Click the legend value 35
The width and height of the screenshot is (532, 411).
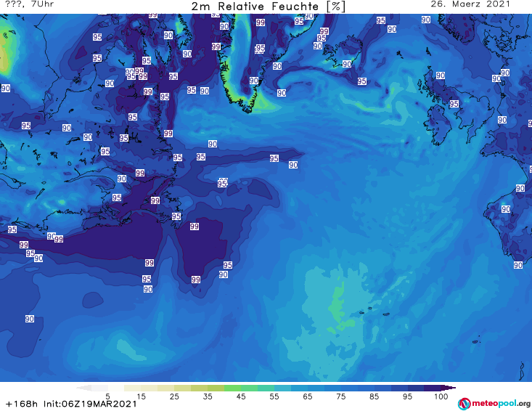208,396
